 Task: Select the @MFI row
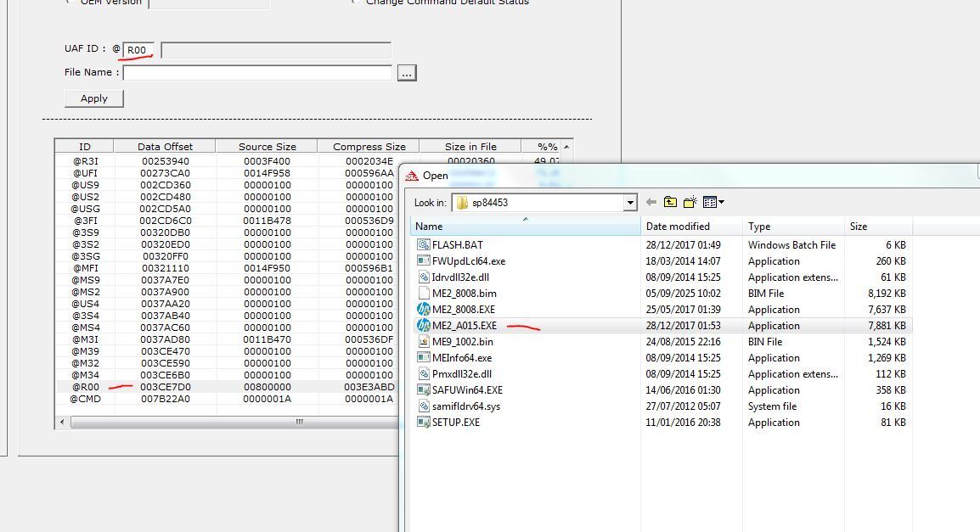tap(228, 268)
